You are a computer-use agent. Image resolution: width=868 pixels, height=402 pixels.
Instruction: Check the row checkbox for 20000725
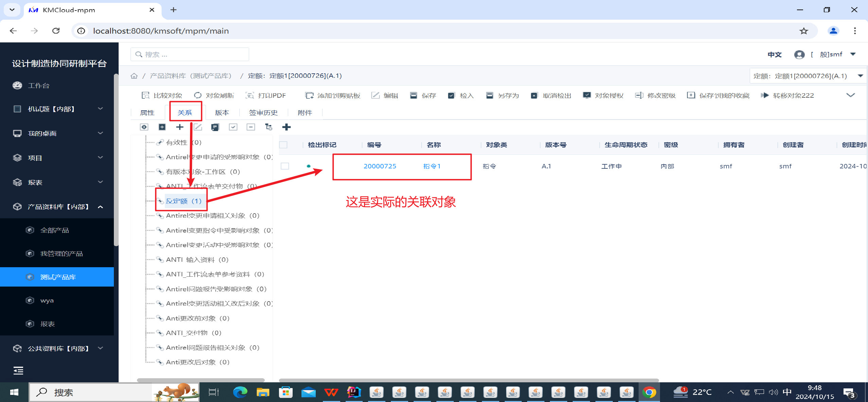[285, 166]
